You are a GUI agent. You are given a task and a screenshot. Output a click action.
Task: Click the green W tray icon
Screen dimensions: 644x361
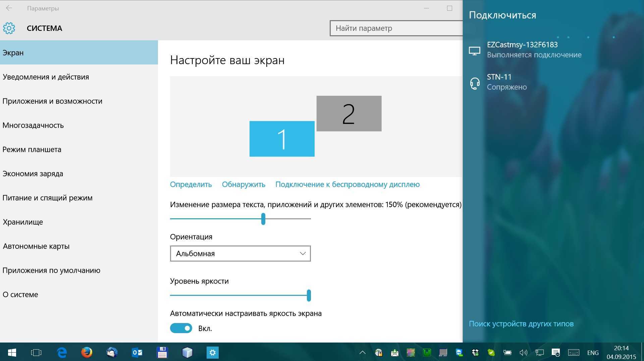click(427, 353)
